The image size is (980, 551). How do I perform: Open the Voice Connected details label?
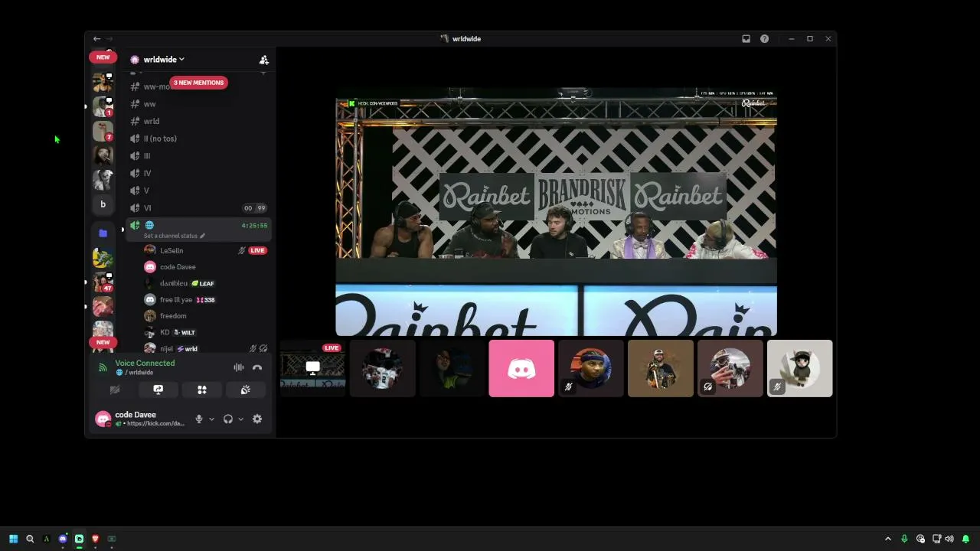tap(145, 364)
